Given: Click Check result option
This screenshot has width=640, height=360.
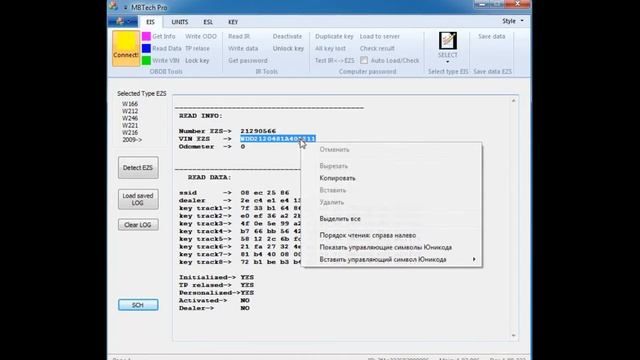Looking at the screenshot, I should pyautogui.click(x=377, y=48).
